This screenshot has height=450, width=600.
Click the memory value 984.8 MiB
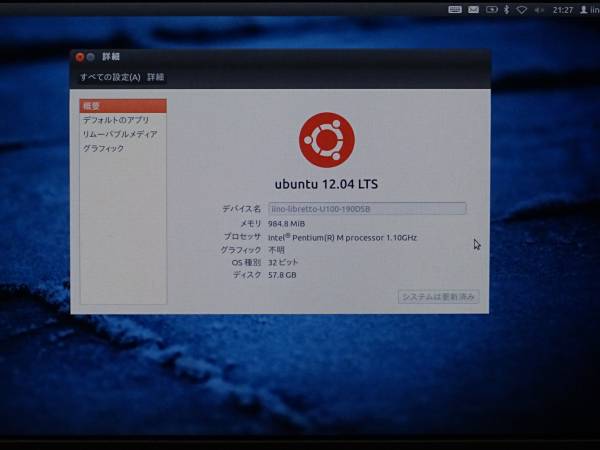point(287,224)
